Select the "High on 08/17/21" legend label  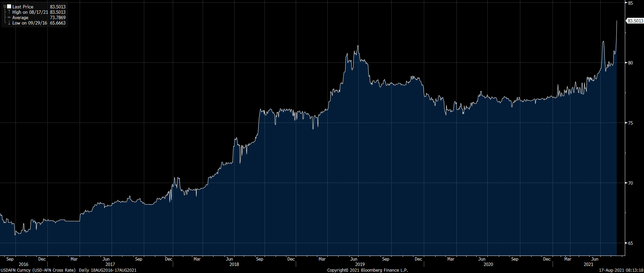tap(30, 12)
